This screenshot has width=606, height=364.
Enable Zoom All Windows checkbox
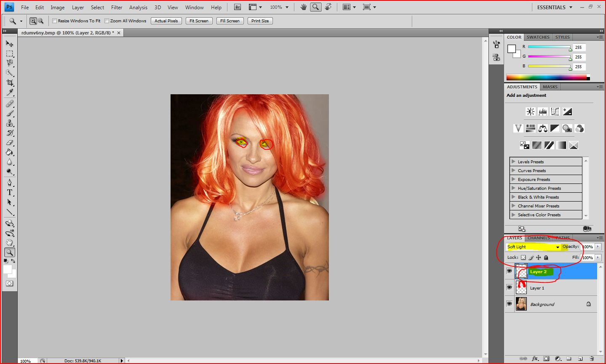coord(107,21)
